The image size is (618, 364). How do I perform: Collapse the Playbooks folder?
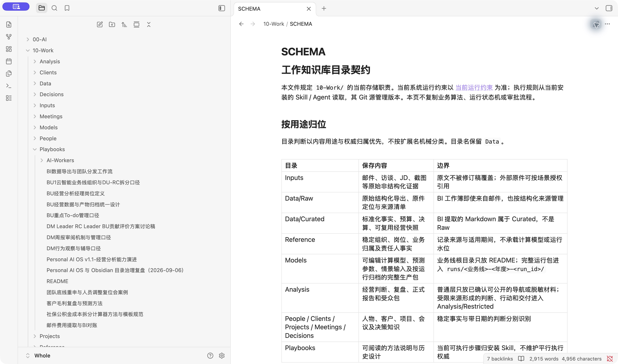click(35, 149)
